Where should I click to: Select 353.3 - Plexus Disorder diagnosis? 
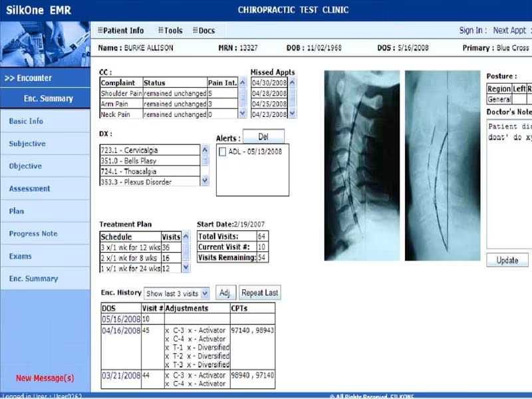point(150,182)
